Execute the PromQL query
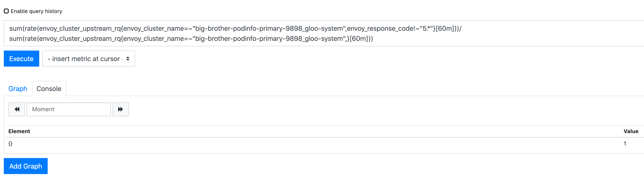The height and width of the screenshot is (177, 644). 21,59
